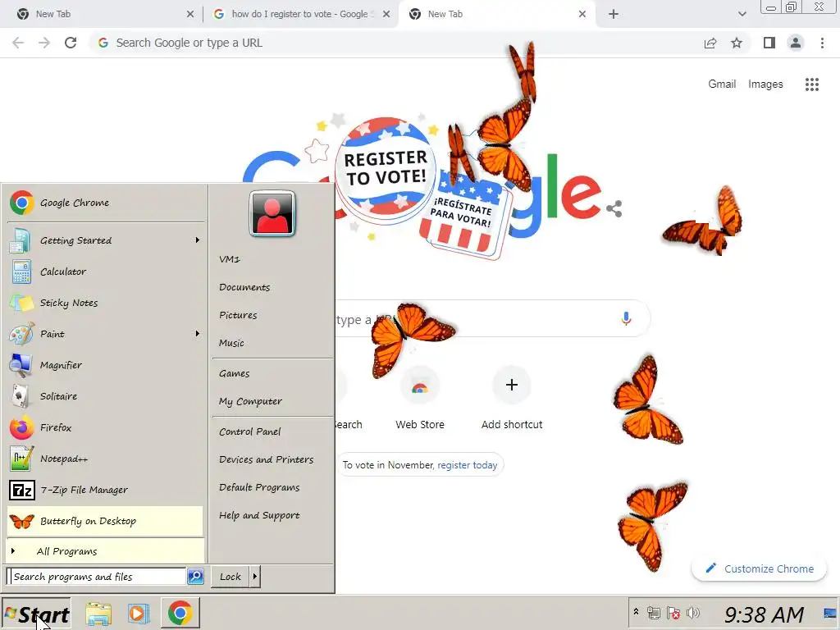This screenshot has height=630, width=840.
Task: Click Customize Chrome button
Action: pos(759,569)
